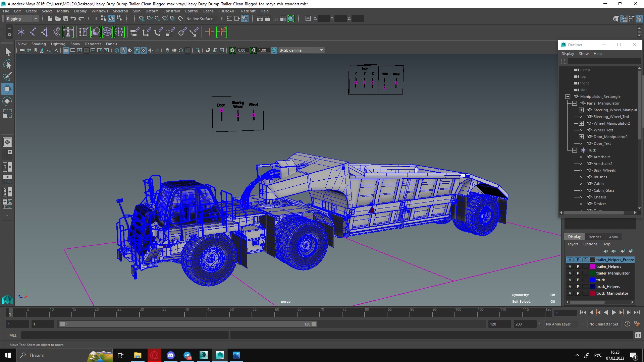Viewport: 644px width, 362px height.
Task: Expand Wheel_Manipulator2 node in Outliner
Action: click(581, 123)
